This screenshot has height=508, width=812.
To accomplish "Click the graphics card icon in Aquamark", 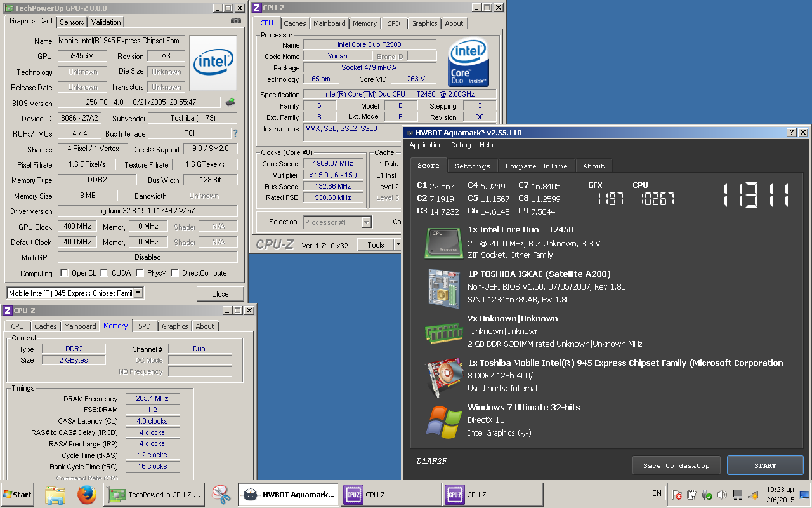I will (x=443, y=377).
